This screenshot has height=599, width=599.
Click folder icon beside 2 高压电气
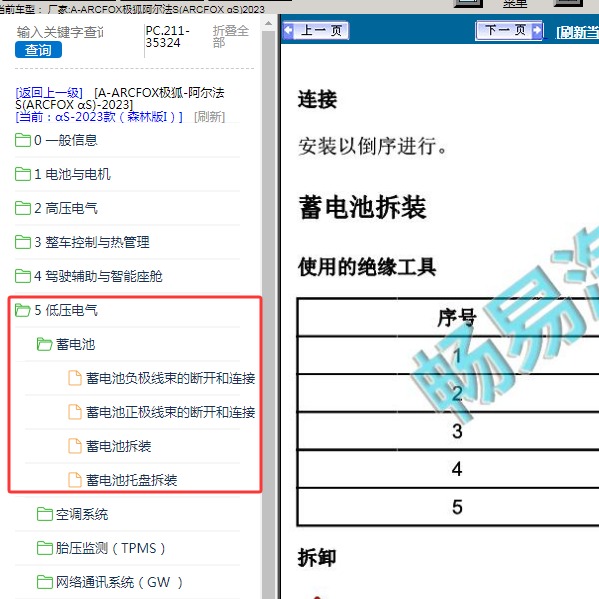point(23,208)
